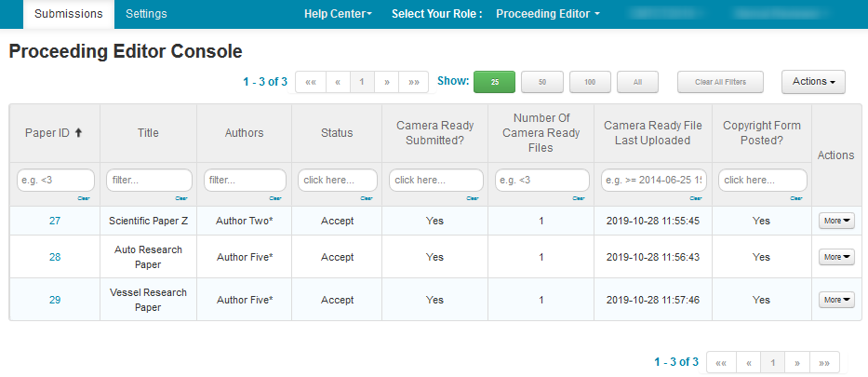Go to first page using top «« button
Viewport: 868px width, 377px height.
tap(310, 82)
